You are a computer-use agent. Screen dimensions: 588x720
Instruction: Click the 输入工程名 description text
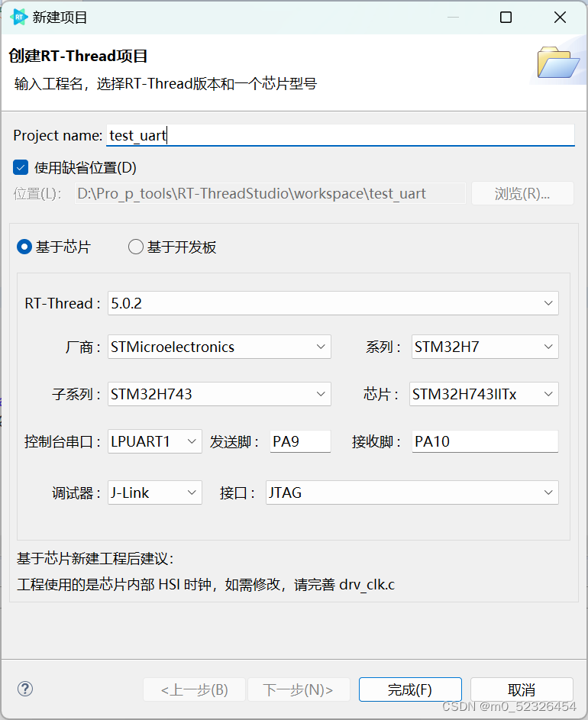pyautogui.click(x=166, y=83)
